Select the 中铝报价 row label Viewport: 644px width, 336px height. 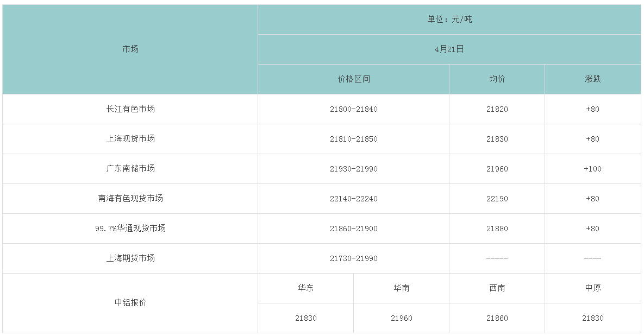130,303
